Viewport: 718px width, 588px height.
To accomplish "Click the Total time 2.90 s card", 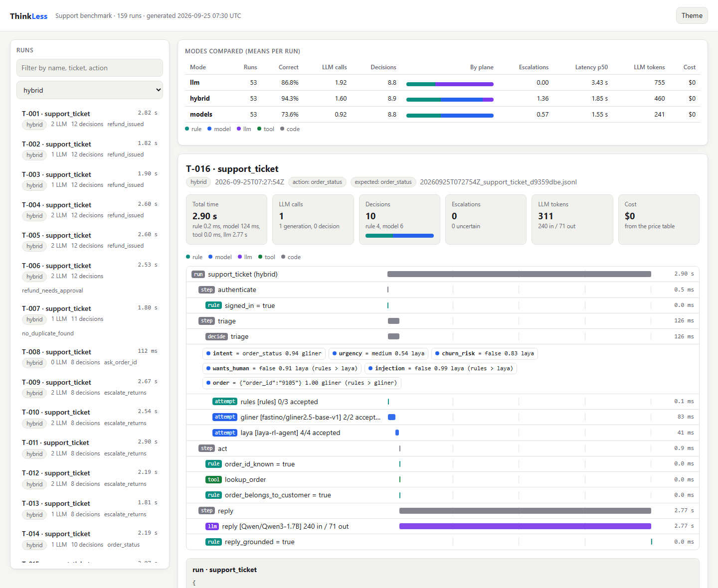I will coord(226,219).
